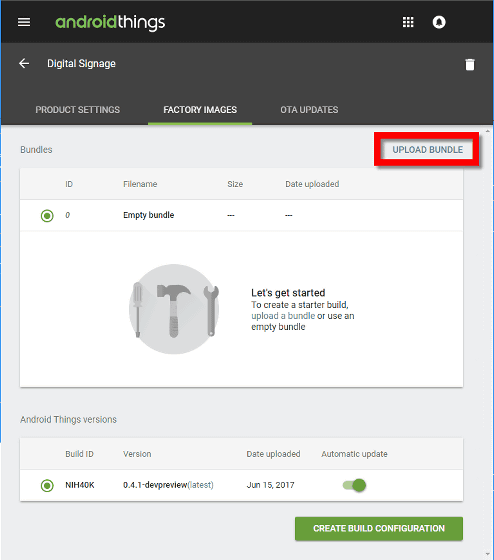Click the androidthings logo
This screenshot has width=494, height=560.
click(x=110, y=23)
